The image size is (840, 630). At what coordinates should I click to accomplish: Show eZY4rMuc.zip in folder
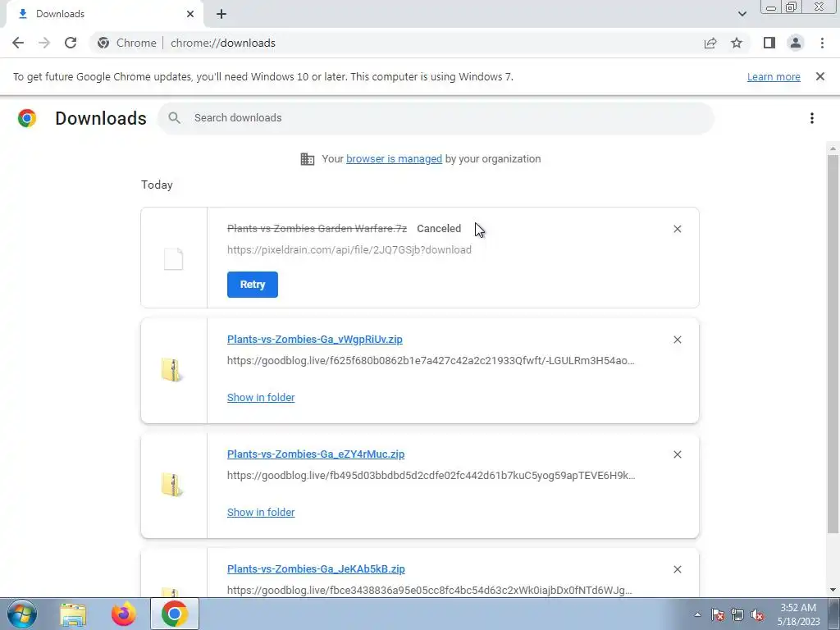pyautogui.click(x=261, y=513)
